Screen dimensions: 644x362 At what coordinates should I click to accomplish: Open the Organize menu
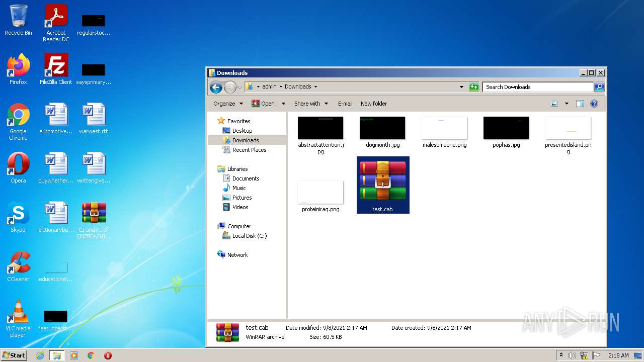[228, 104]
